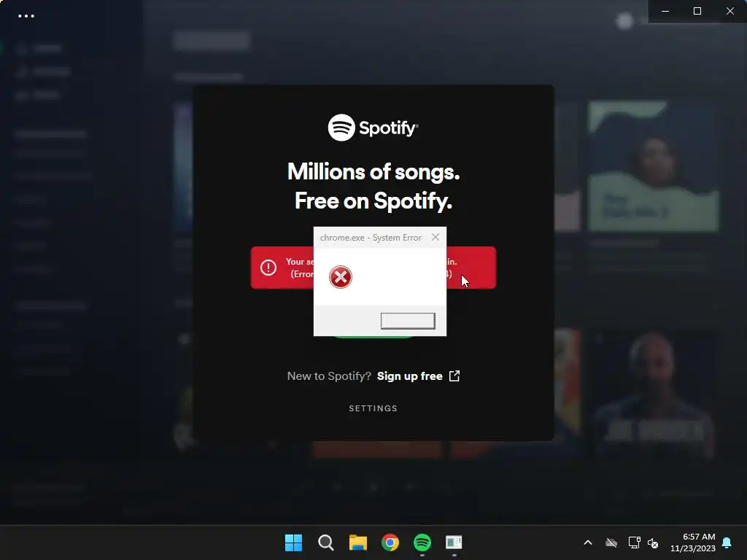Open the external link icon beside Sign up free
This screenshot has height=560, width=747.
pos(454,376)
